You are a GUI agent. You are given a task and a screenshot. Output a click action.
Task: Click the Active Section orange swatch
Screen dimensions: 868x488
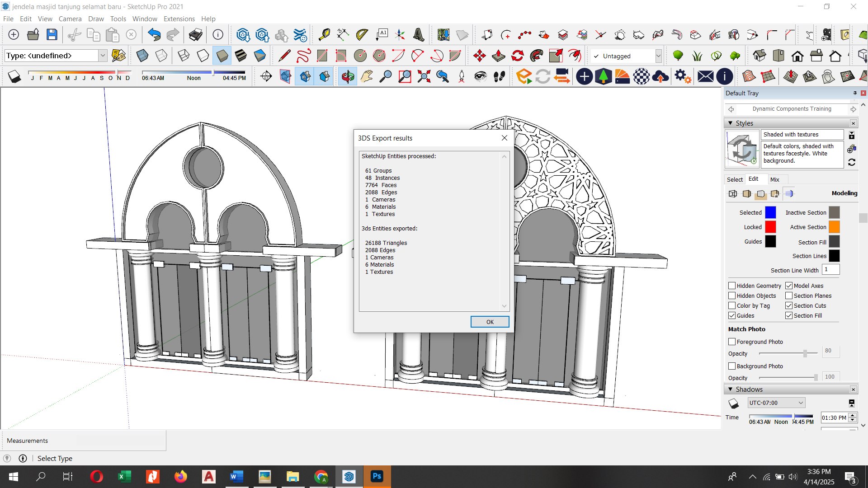[834, 227]
